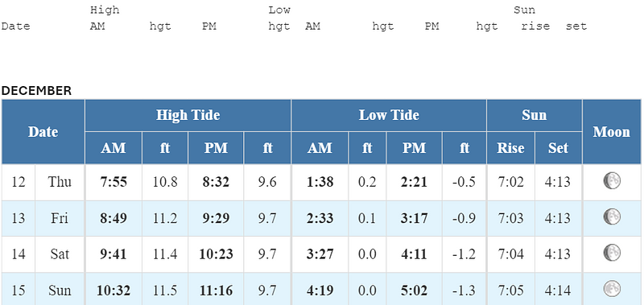
Task: Click the moon phase icon for Dec 13
Action: pos(612,216)
